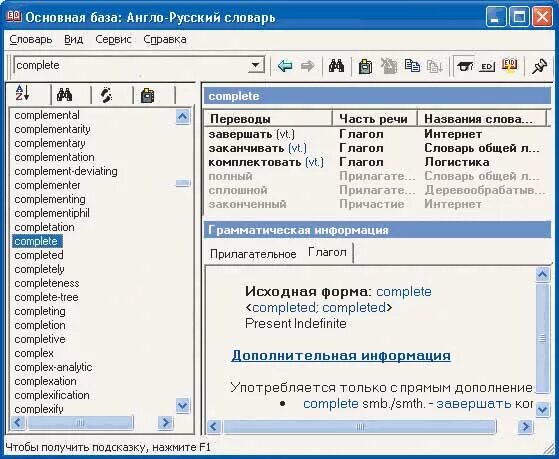This screenshot has height=459, width=559.
Task: Click the back navigation arrow
Action: point(285,66)
